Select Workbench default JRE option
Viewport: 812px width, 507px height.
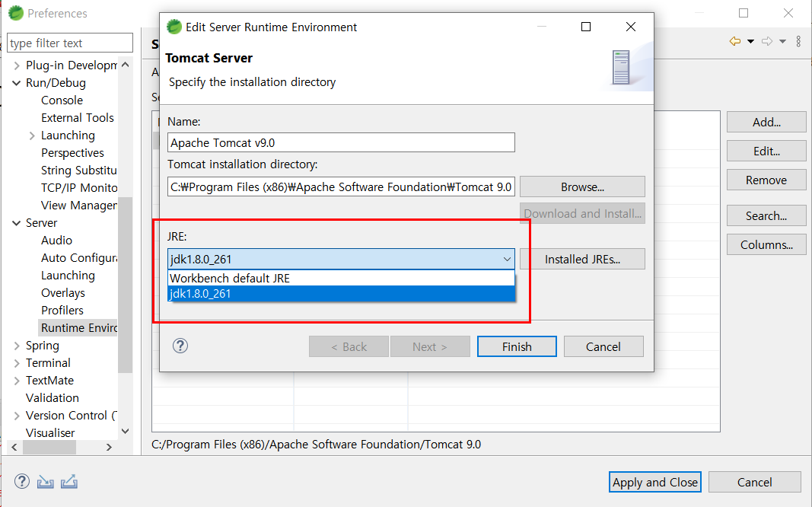tap(341, 278)
